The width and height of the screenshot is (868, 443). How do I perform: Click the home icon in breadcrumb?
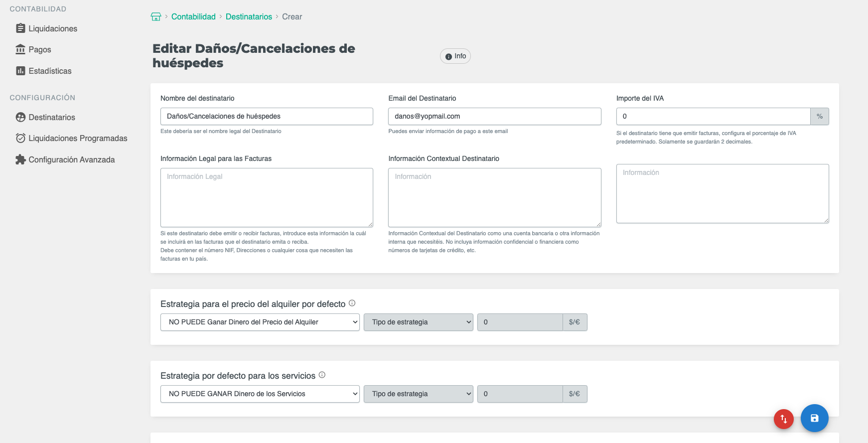(156, 17)
